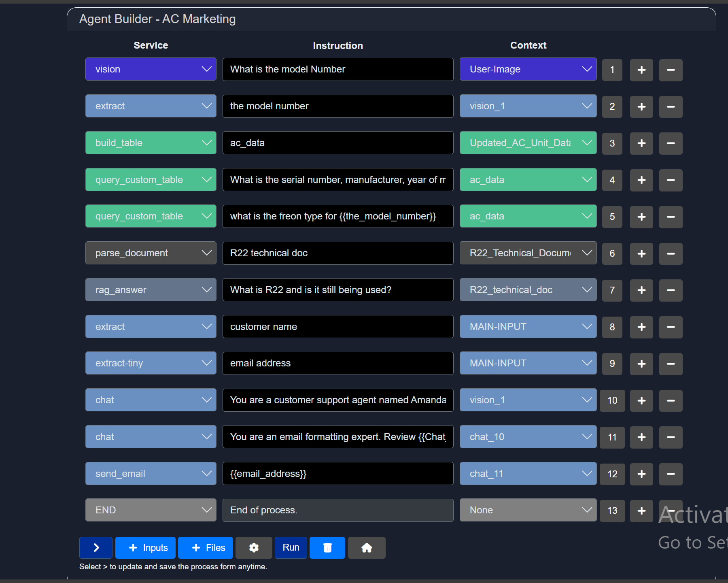Click the Run button
Screen dimensions: 728x583
[x=291, y=548]
